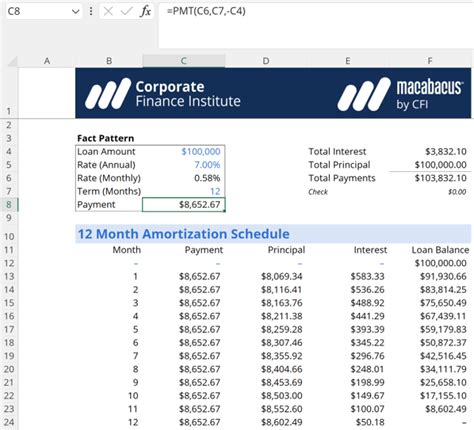
Task: Click the macabacus by CFI logo
Action: point(400,94)
